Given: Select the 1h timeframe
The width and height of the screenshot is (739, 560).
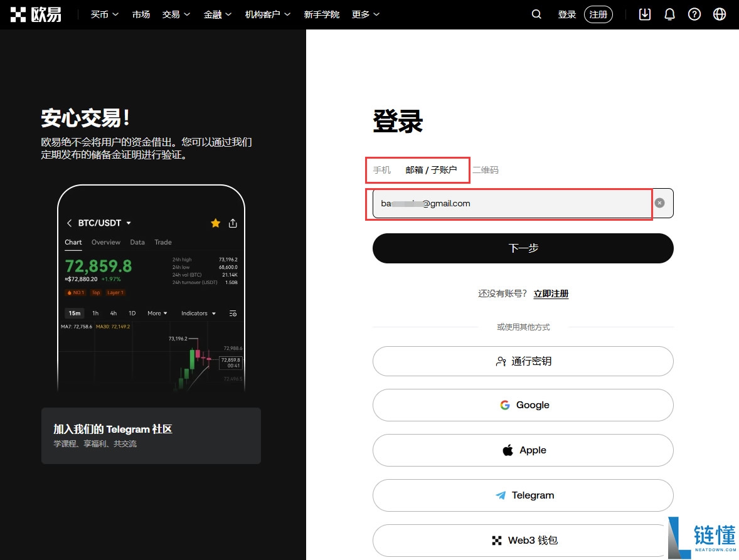Looking at the screenshot, I should pyautogui.click(x=95, y=313).
